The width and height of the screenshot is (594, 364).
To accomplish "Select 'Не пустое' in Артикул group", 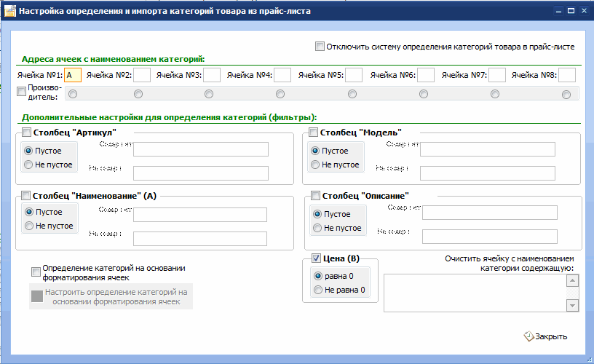I will point(48,165).
